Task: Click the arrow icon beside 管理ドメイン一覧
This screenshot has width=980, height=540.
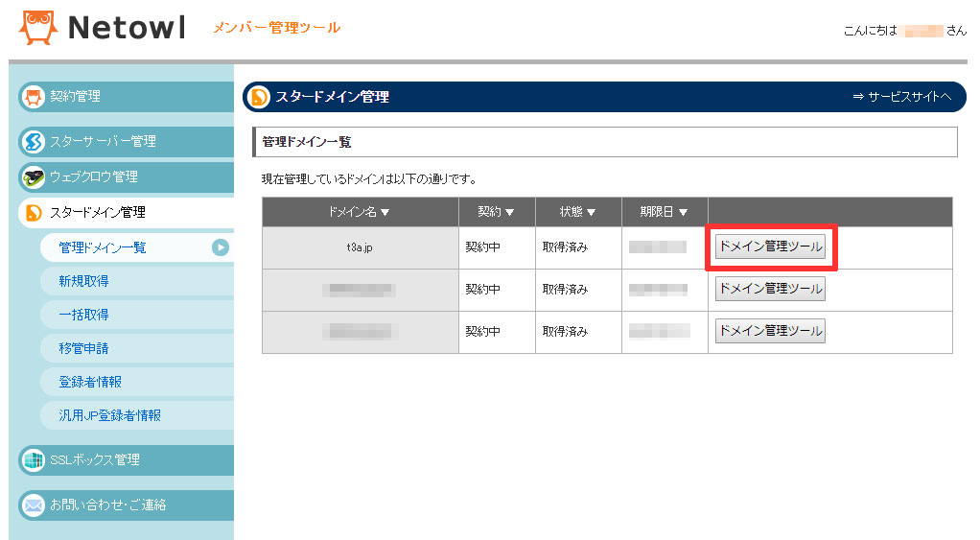Action: [220, 247]
